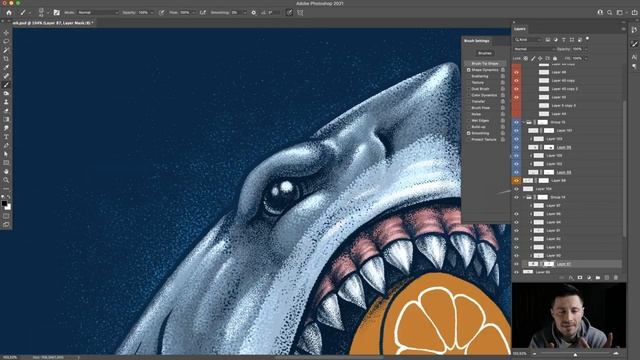Select Brush Tip Shape option
This screenshot has width=640, height=360.
(x=484, y=64)
